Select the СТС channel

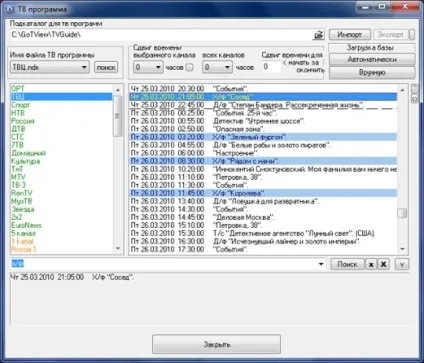point(62,137)
